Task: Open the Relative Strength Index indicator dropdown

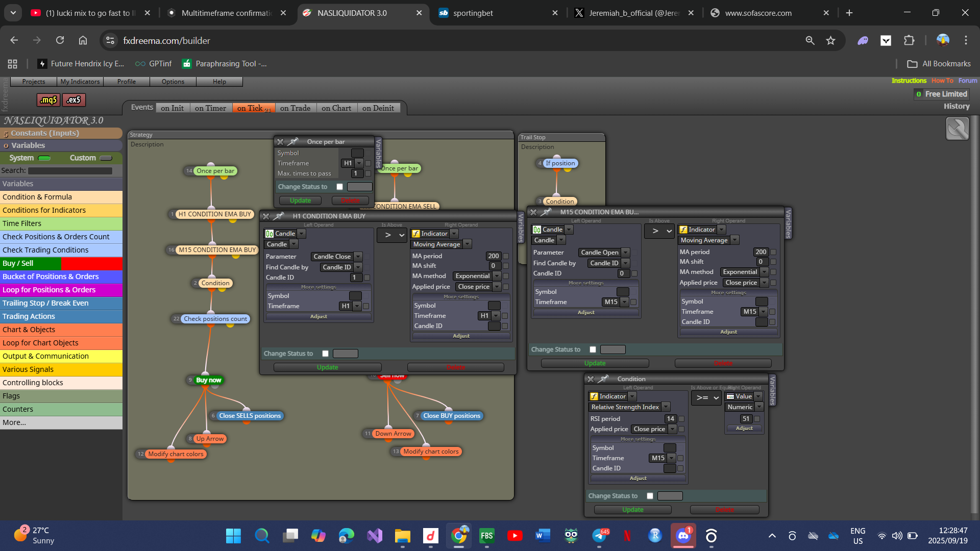Action: [629, 407]
